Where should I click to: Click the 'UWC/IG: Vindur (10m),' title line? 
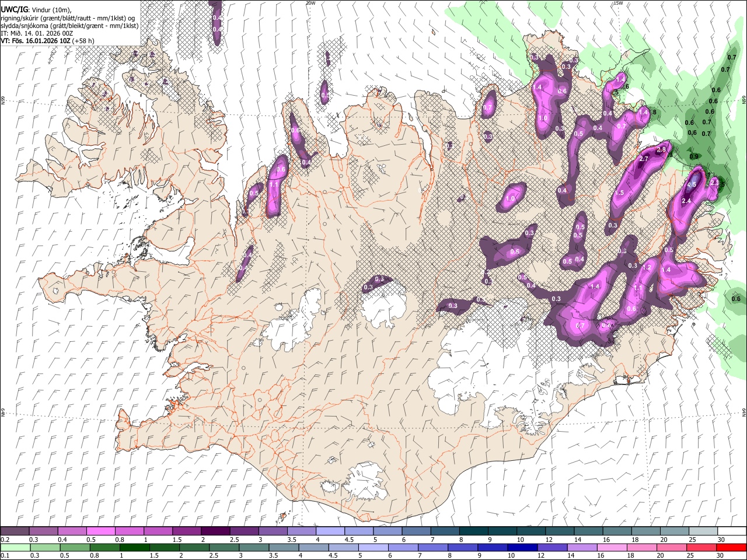[36, 10]
